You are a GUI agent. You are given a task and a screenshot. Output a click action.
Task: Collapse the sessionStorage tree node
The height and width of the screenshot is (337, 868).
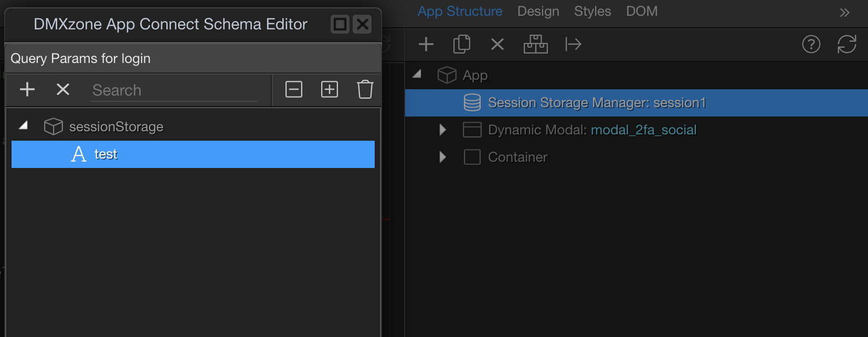24,126
